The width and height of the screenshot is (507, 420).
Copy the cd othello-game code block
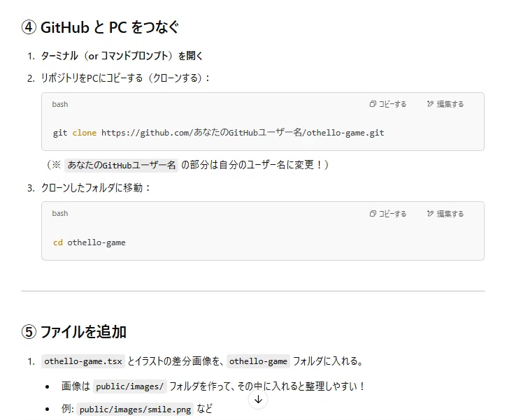coord(387,214)
